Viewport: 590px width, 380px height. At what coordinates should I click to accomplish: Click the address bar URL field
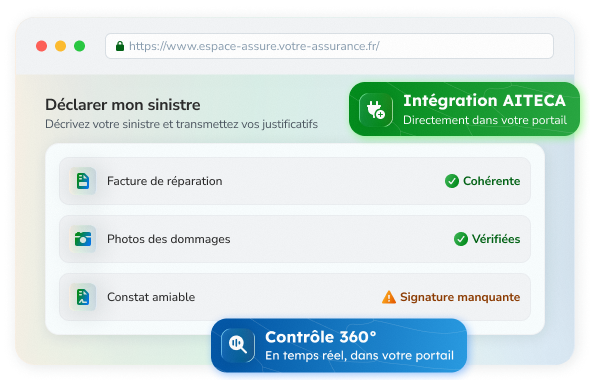point(329,46)
